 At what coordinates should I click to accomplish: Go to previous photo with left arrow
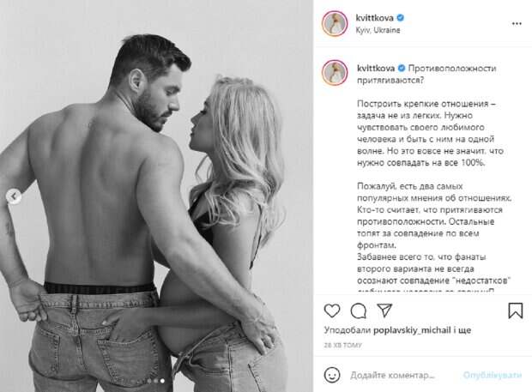[x=14, y=196]
